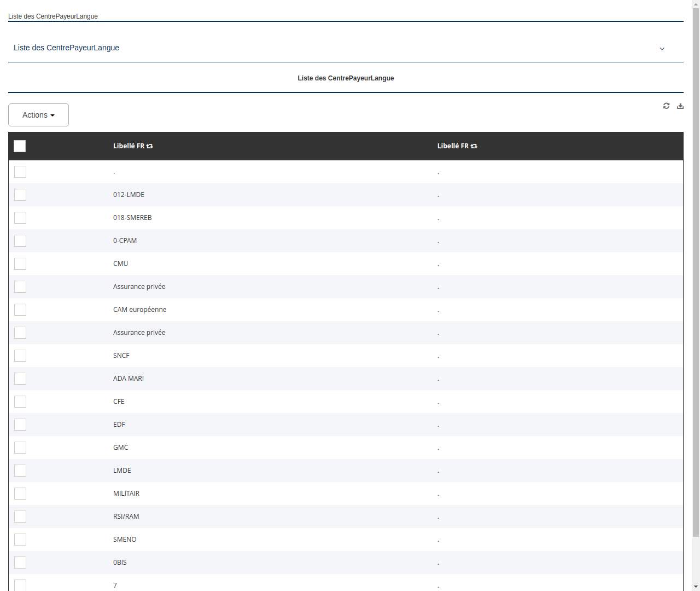Check the checkbox for RSI/RAM
The width and height of the screenshot is (700, 591).
pyautogui.click(x=20, y=517)
